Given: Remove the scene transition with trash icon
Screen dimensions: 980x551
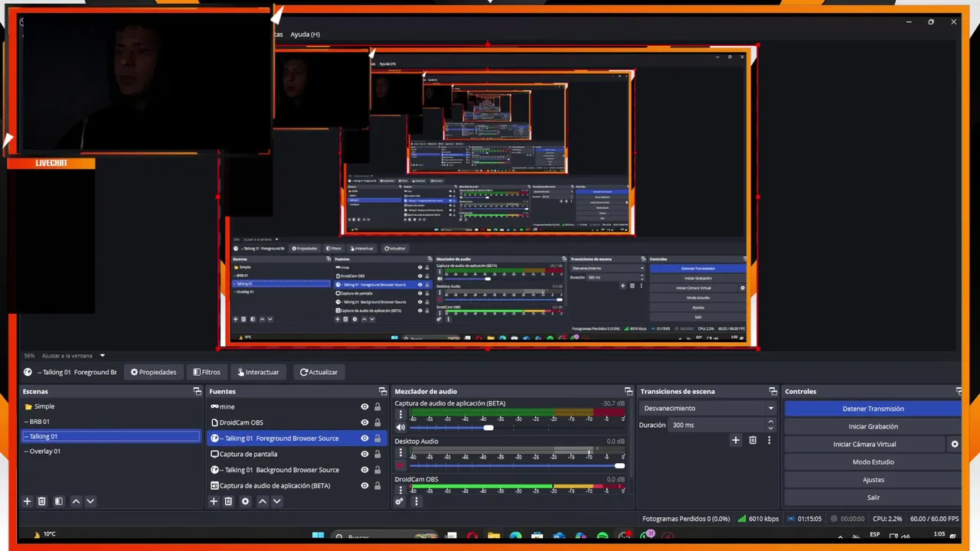Looking at the screenshot, I should pos(753,440).
